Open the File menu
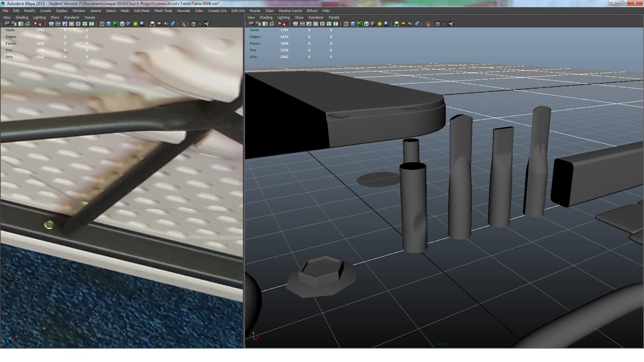 (x=6, y=11)
